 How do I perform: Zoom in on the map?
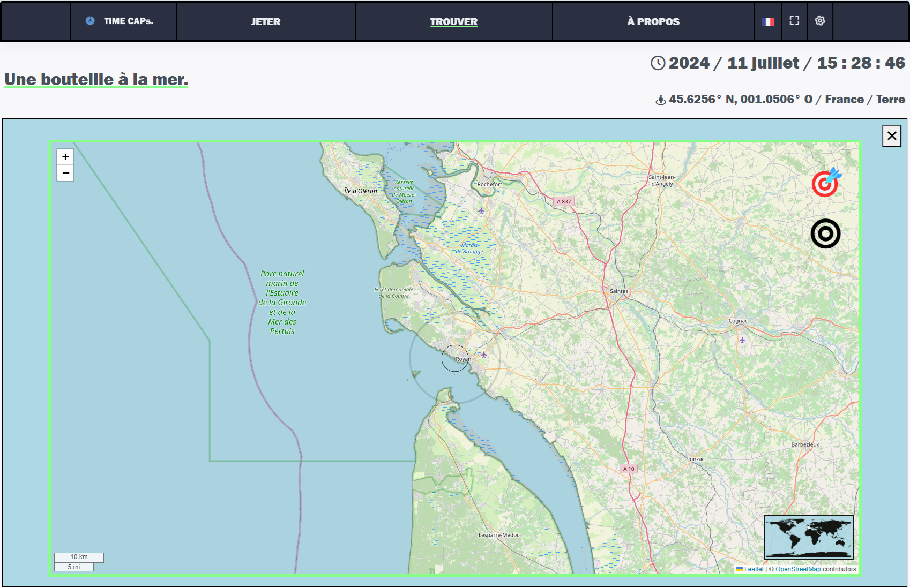[x=65, y=157]
